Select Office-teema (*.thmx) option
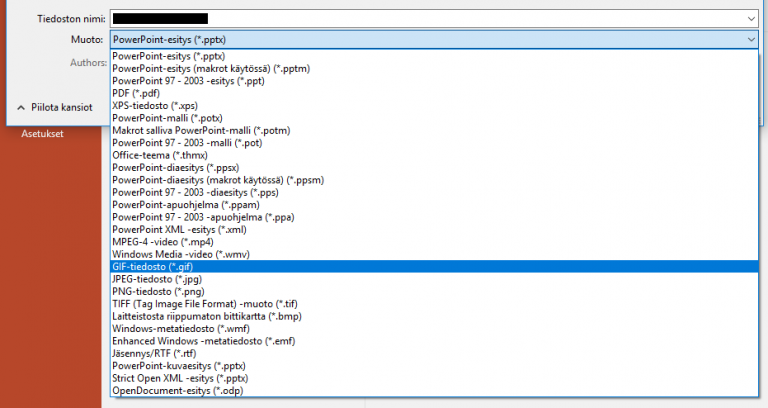Viewport: 768px width, 408px height. 160,155
